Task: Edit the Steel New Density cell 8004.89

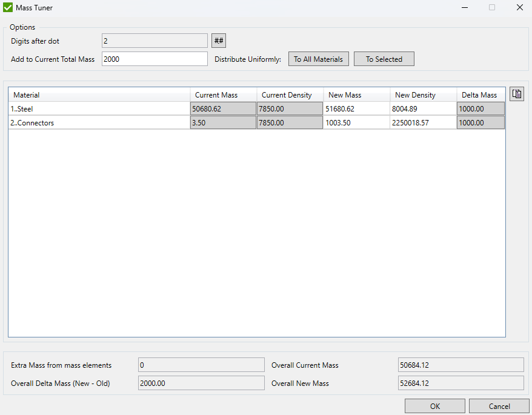Action: coord(423,108)
